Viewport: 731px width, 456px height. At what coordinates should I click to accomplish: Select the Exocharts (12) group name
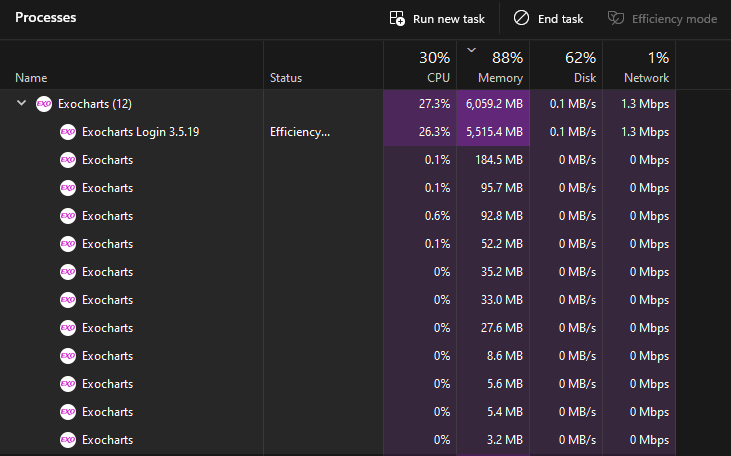click(x=95, y=104)
